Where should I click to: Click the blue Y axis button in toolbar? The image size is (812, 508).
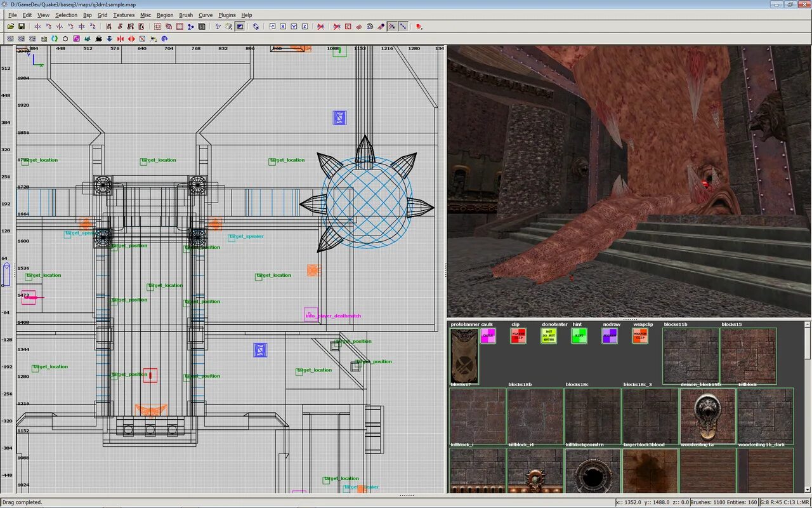pyautogui.click(x=294, y=27)
